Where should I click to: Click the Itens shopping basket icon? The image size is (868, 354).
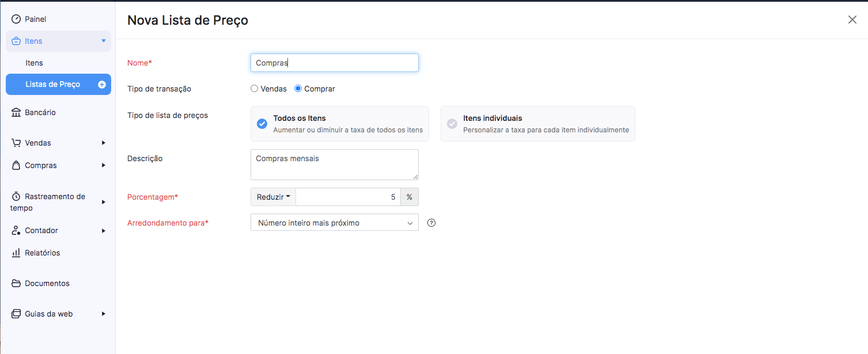[x=16, y=41]
